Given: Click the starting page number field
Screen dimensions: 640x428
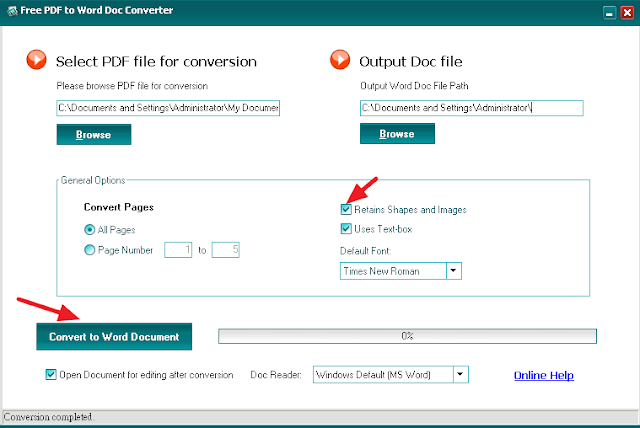Looking at the screenshot, I should [178, 250].
